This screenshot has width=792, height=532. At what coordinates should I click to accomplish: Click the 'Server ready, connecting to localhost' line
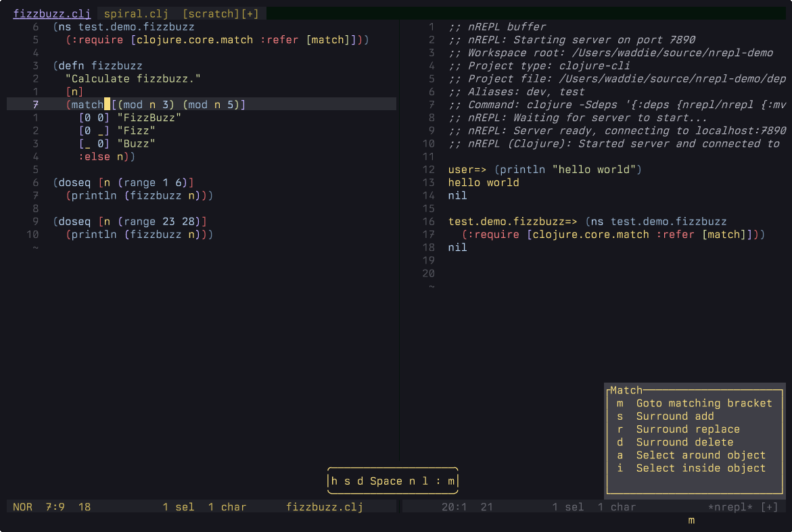tap(618, 130)
